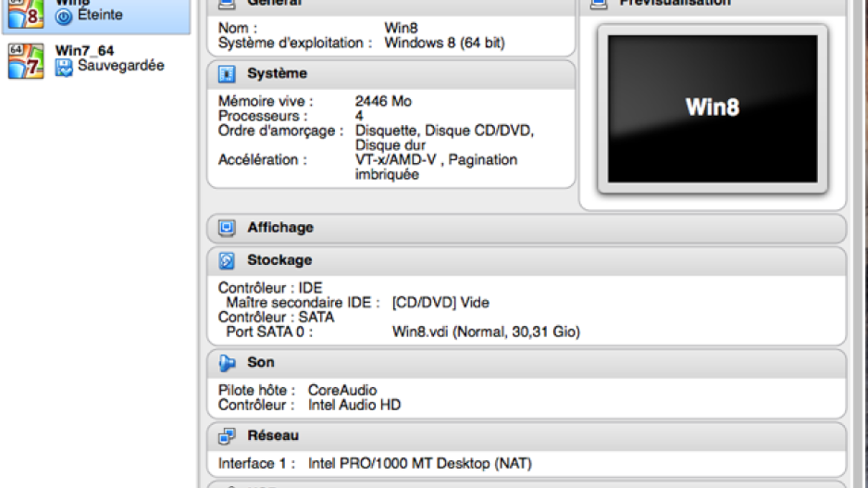
Task: Open the Réseau section header
Action: tap(527, 436)
